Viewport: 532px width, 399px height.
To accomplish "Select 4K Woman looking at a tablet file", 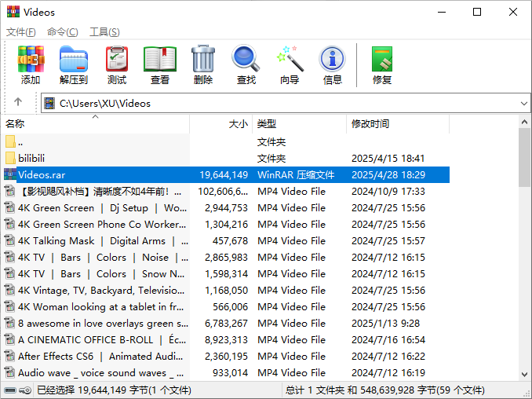I will click(x=225, y=306).
